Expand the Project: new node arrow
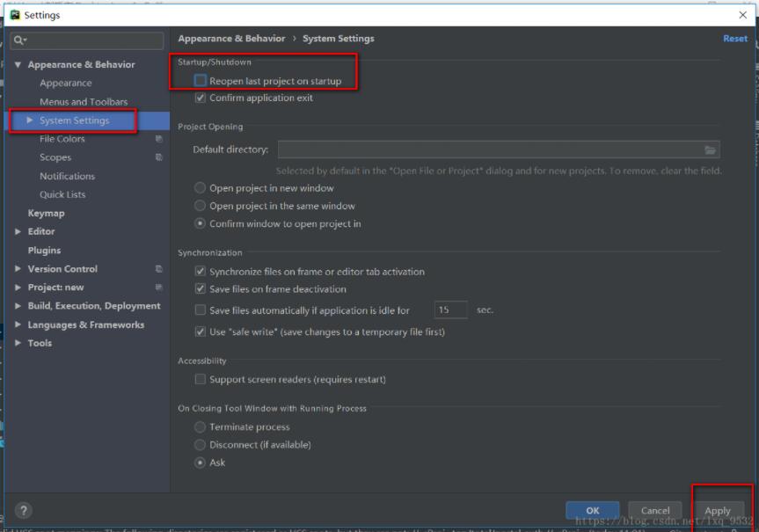759x532 pixels. point(18,287)
